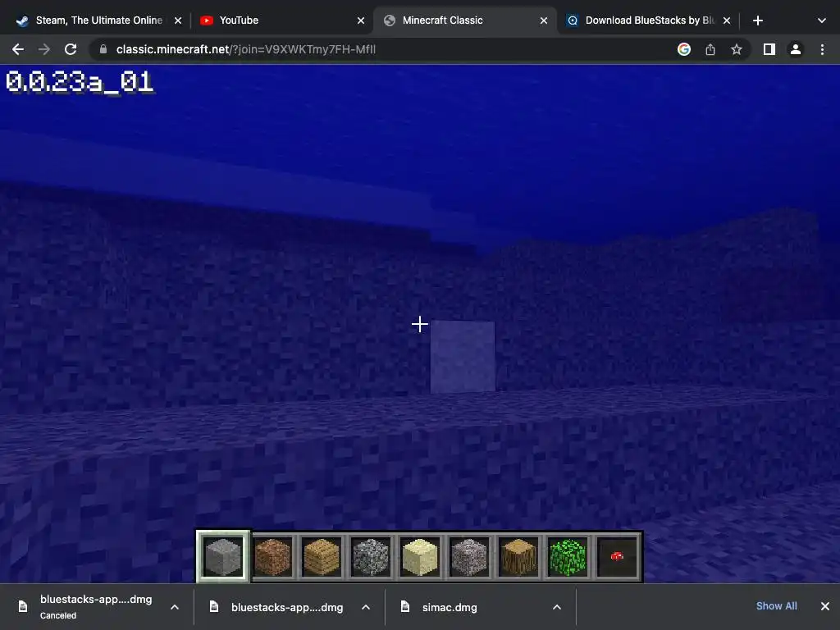
Task: Expand options for canceled bluestacks download
Action: pos(175,607)
